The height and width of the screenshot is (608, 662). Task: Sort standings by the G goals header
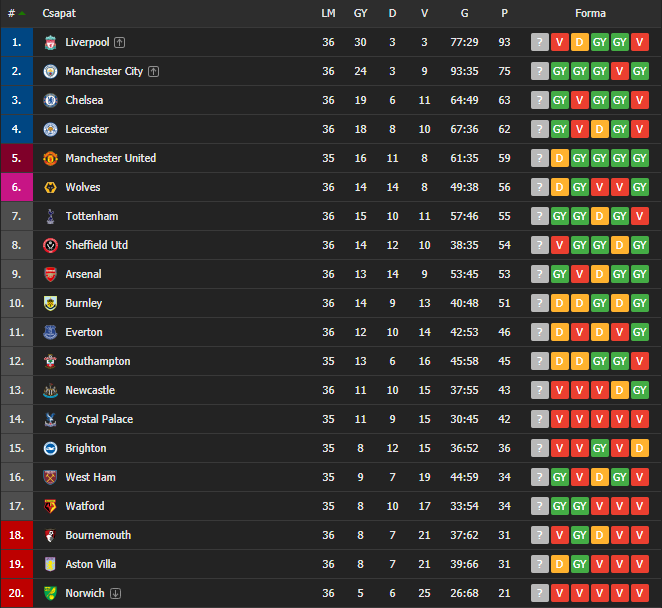coord(464,14)
